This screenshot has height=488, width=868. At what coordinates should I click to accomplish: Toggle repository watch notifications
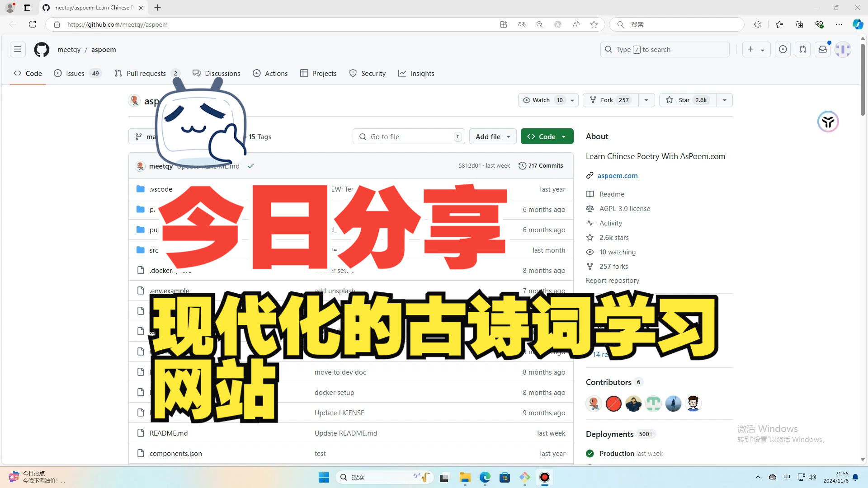541,100
